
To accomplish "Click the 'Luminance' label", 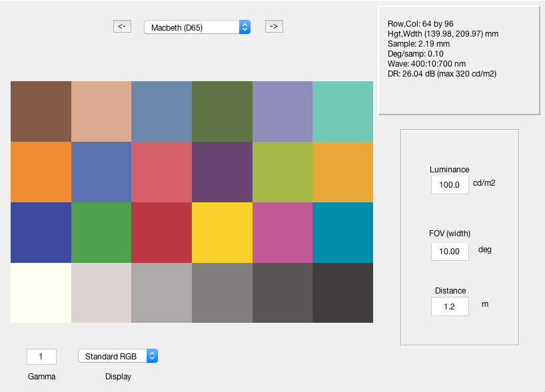I will [450, 170].
